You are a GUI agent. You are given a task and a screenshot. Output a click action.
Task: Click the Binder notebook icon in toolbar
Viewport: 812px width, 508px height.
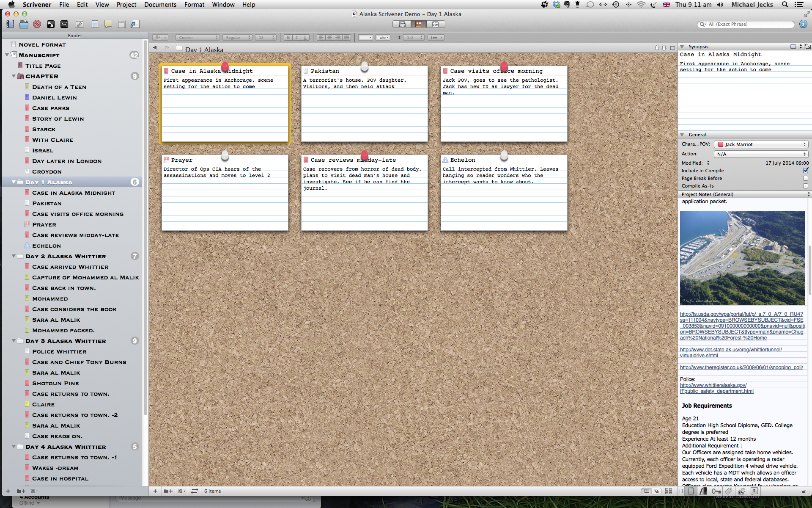(10, 24)
